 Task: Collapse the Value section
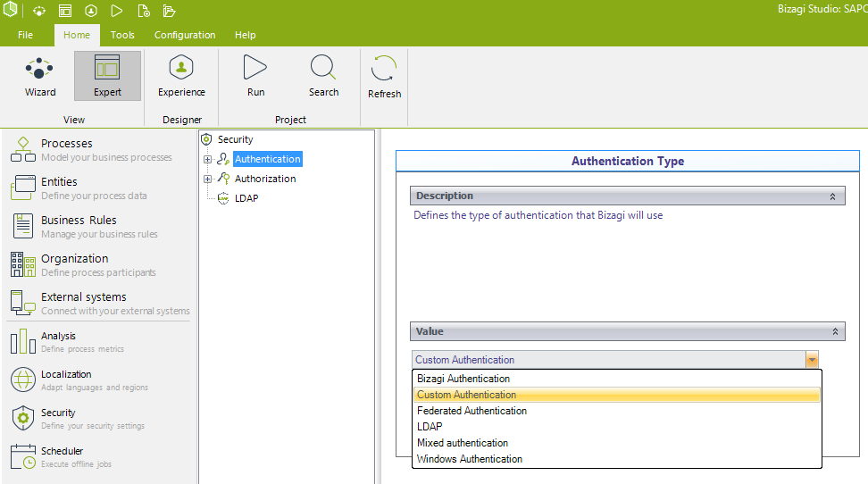[835, 331]
